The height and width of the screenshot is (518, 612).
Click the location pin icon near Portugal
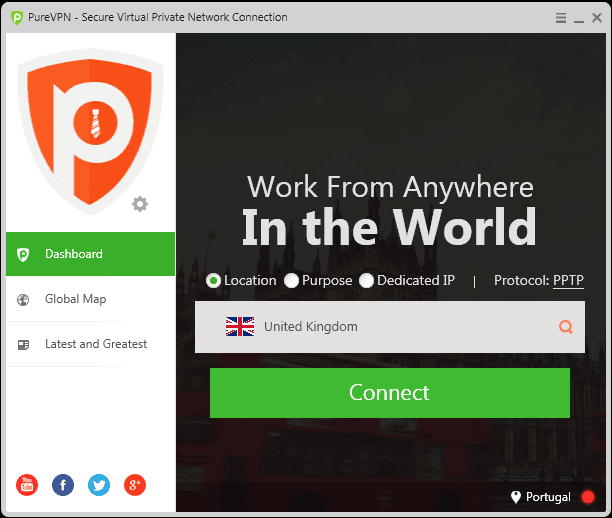516,497
